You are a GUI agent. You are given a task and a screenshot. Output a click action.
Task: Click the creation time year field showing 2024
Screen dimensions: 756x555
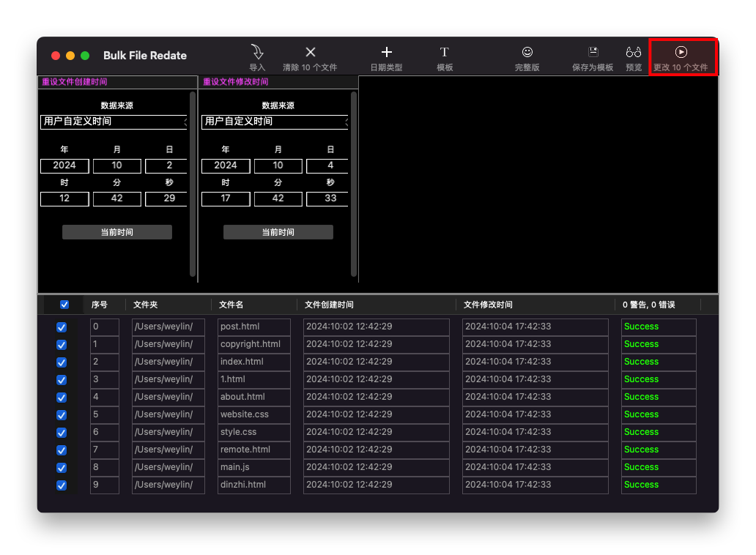tap(64, 165)
